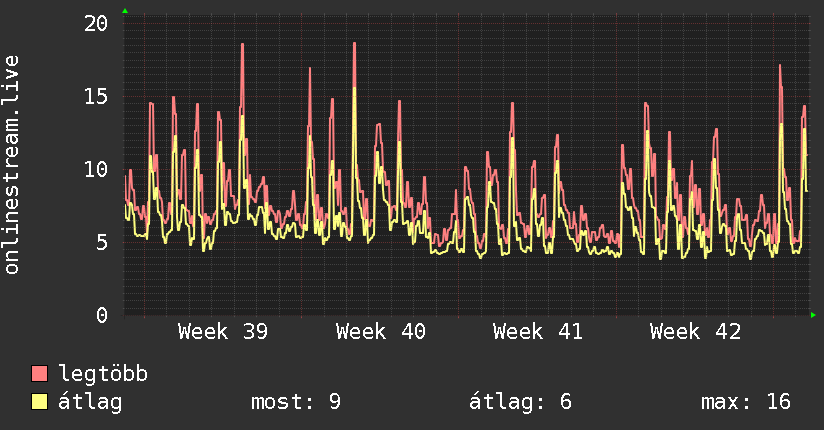824x430 pixels.
Task: Click the y-axis value 0
Action: (x=102, y=315)
